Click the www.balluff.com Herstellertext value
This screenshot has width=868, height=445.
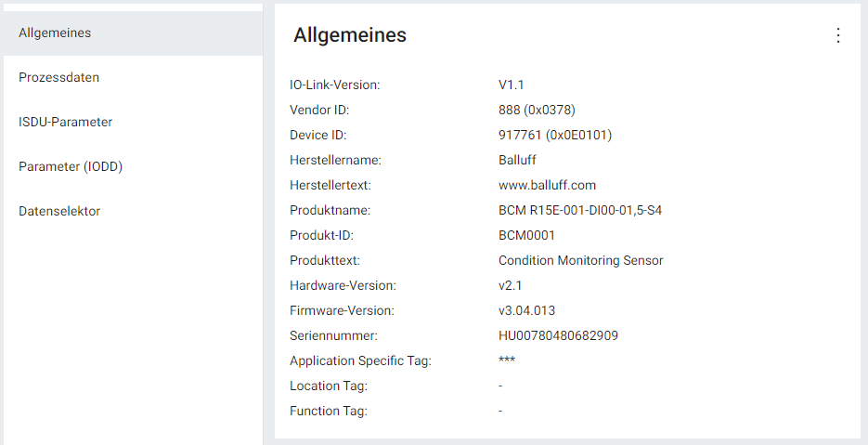tap(547, 185)
